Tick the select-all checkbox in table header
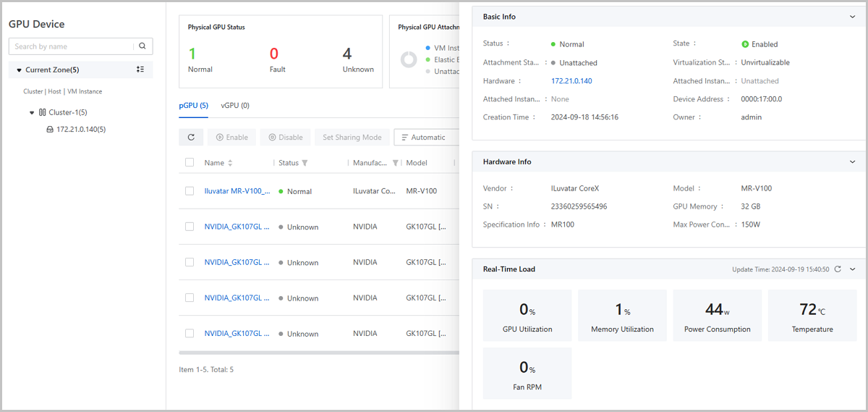This screenshot has height=412, width=868. [x=190, y=162]
